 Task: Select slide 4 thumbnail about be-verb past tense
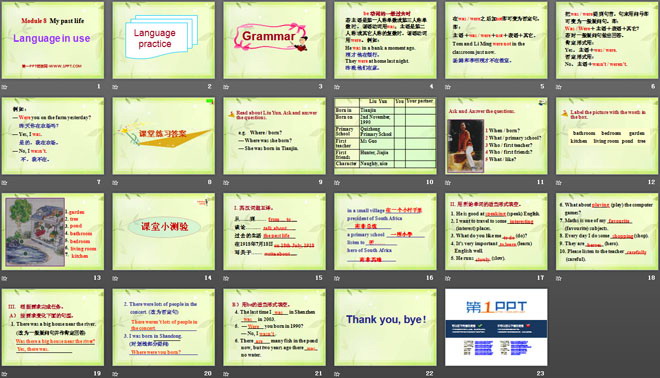385,40
